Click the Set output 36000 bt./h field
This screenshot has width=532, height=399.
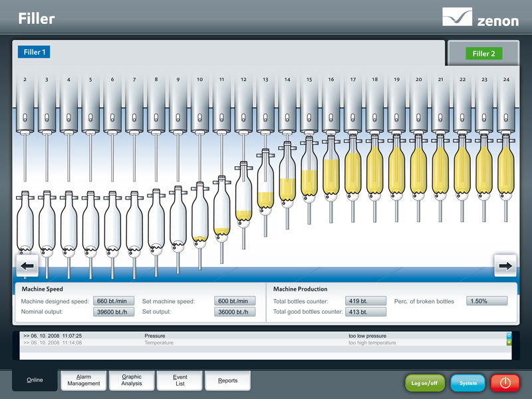(235, 312)
